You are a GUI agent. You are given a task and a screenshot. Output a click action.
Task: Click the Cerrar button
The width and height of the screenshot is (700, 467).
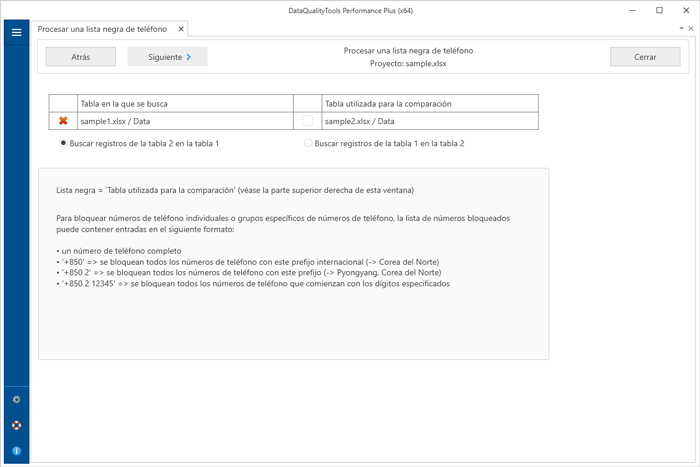645,57
